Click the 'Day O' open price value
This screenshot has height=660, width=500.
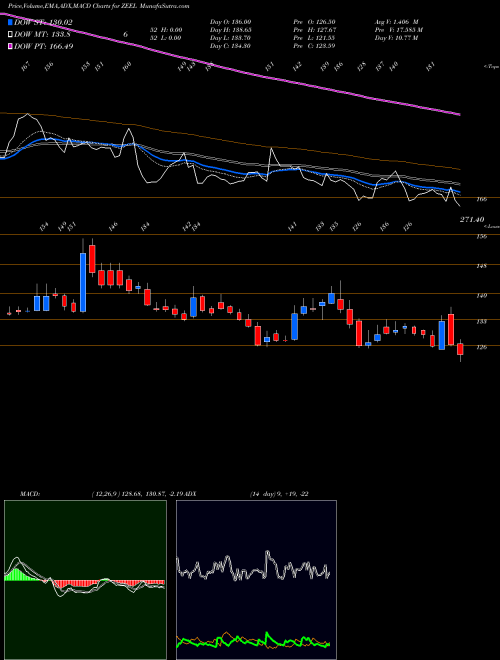[230, 22]
